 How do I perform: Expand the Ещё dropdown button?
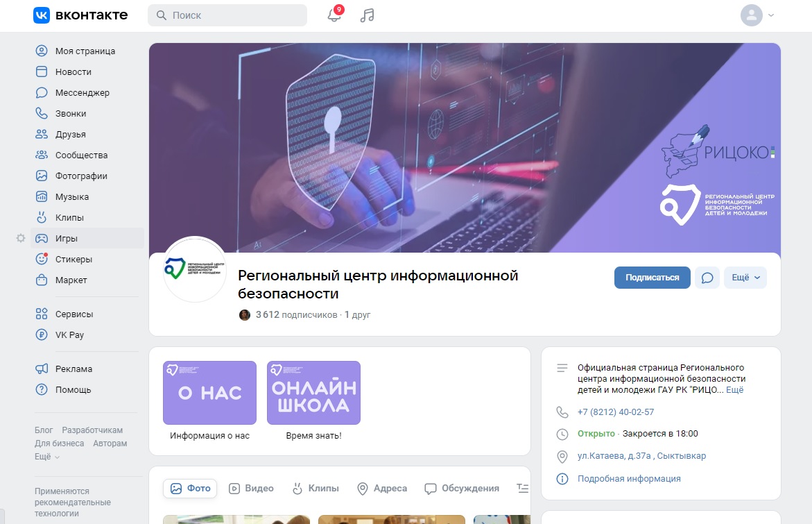pos(745,278)
